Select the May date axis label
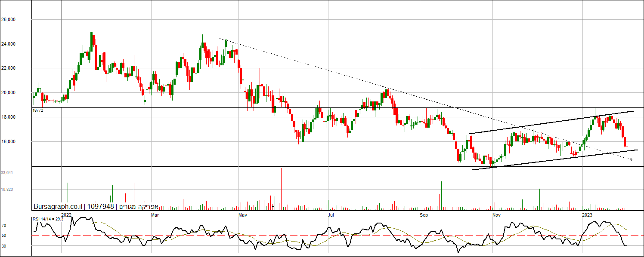This screenshot has width=644, height=257. [243, 214]
